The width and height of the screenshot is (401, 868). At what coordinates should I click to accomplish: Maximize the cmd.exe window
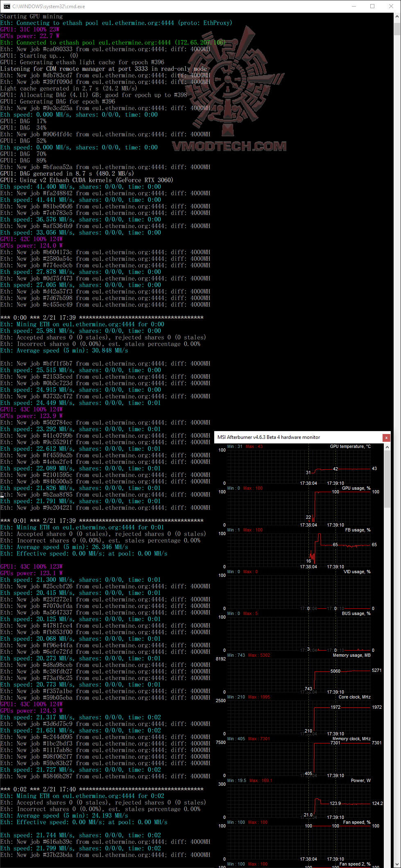point(372,6)
